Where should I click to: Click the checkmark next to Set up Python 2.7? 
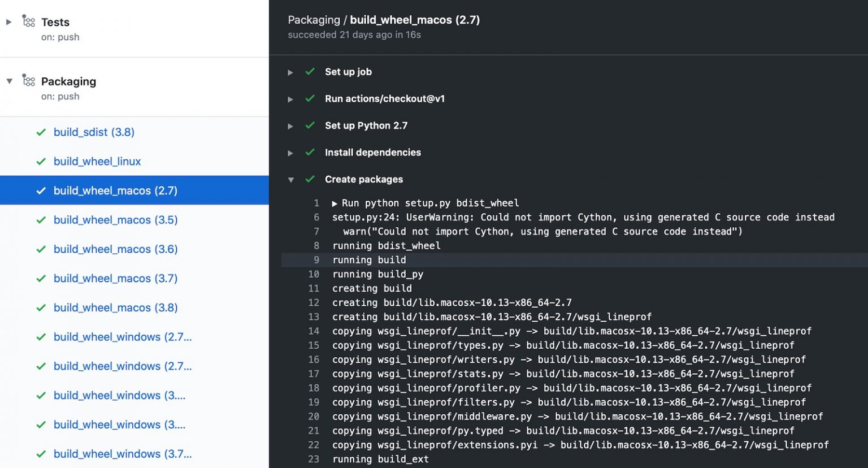tap(310, 125)
